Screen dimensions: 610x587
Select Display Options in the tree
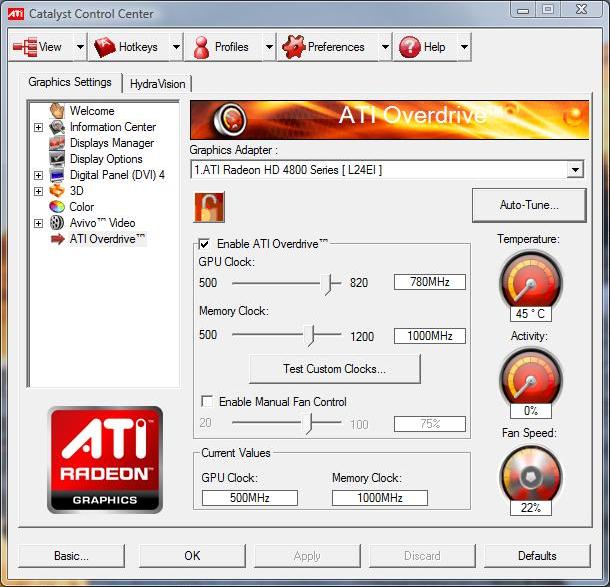tap(106, 159)
